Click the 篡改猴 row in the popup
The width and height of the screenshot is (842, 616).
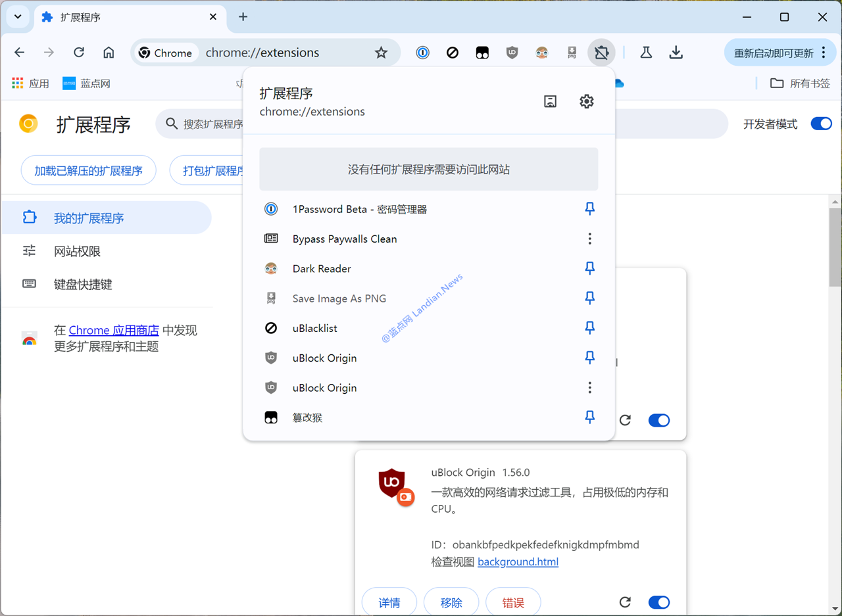[x=429, y=417]
